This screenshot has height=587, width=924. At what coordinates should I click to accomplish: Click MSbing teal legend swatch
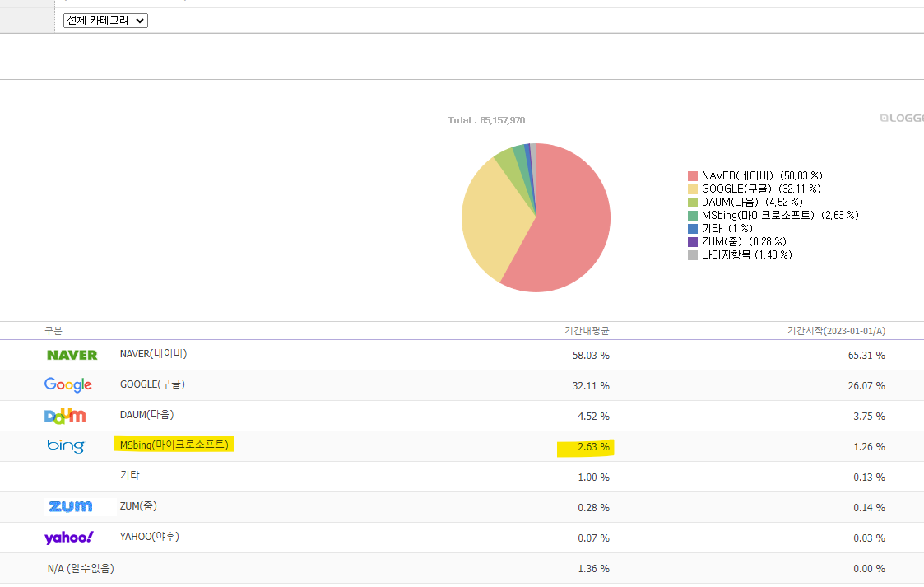click(x=693, y=216)
